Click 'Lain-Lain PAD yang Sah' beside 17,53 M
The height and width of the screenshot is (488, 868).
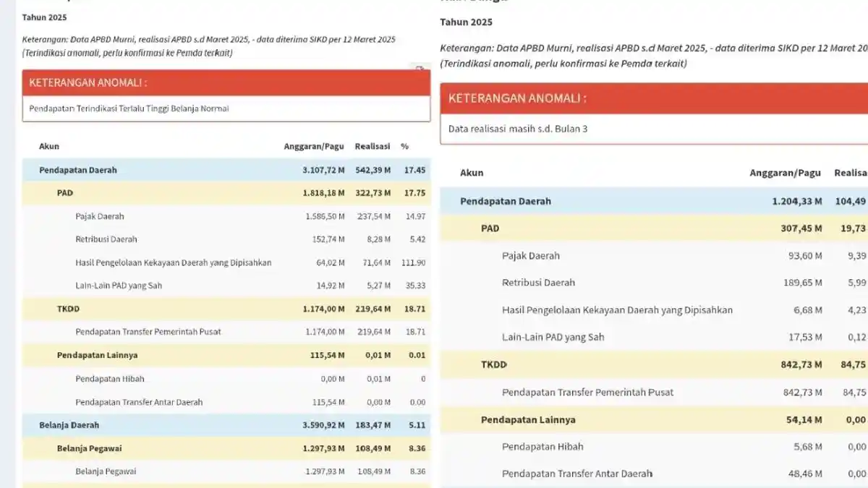[x=553, y=337]
